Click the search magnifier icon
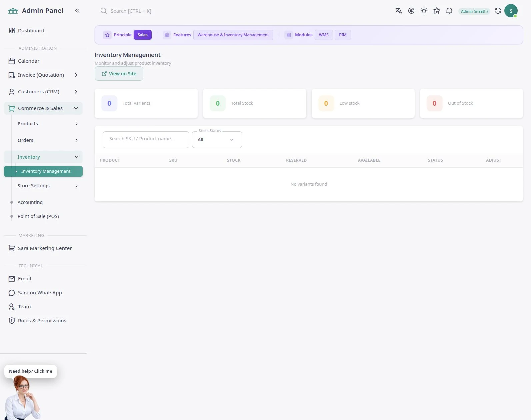Screen dimensions: 531x420 click(x=104, y=11)
